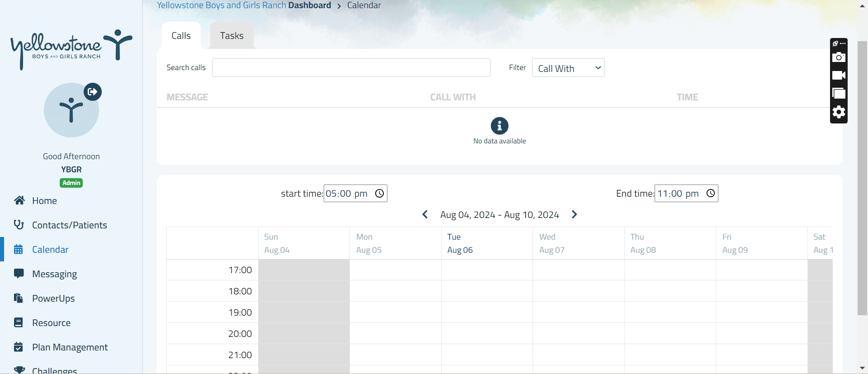Open PowerUps from the sidebar
Image resolution: width=868 pixels, height=374 pixels.
click(x=53, y=298)
